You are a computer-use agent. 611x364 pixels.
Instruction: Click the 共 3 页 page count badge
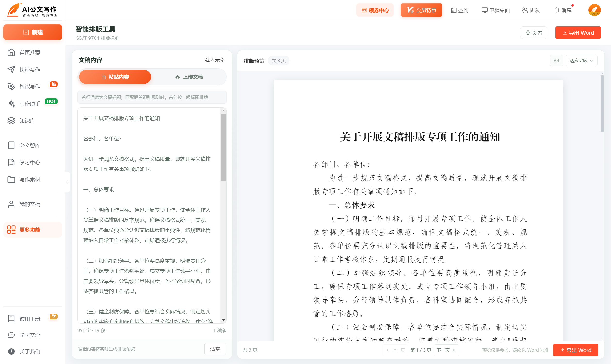coord(279,61)
